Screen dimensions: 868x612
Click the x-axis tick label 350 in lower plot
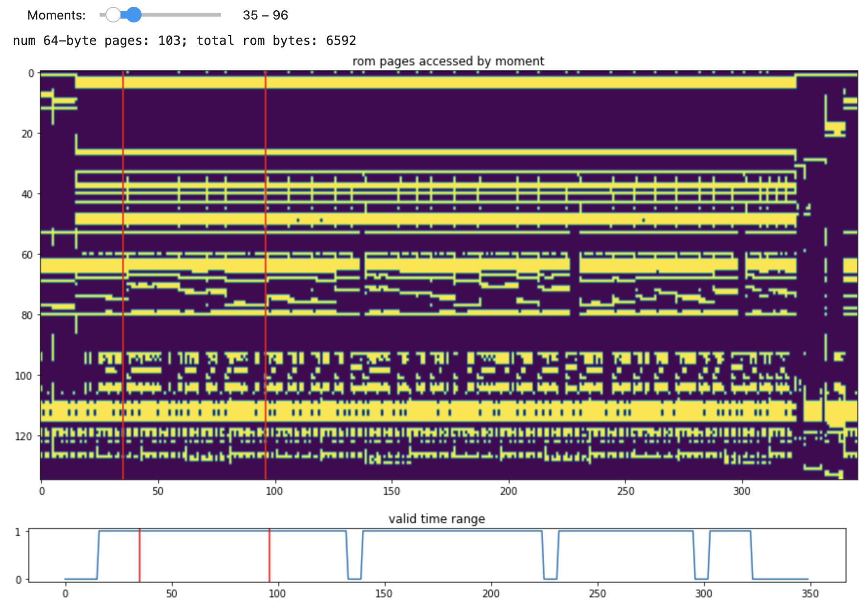(810, 593)
